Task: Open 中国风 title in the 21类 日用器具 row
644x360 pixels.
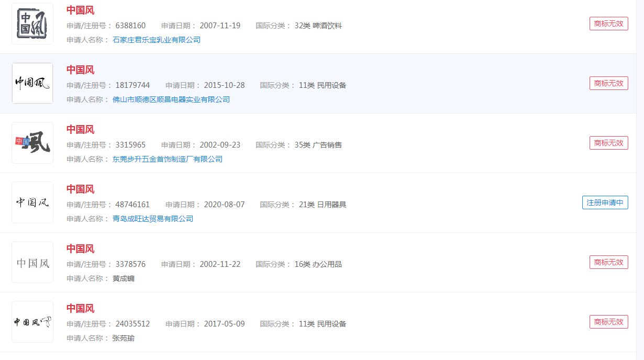Action: [81, 189]
